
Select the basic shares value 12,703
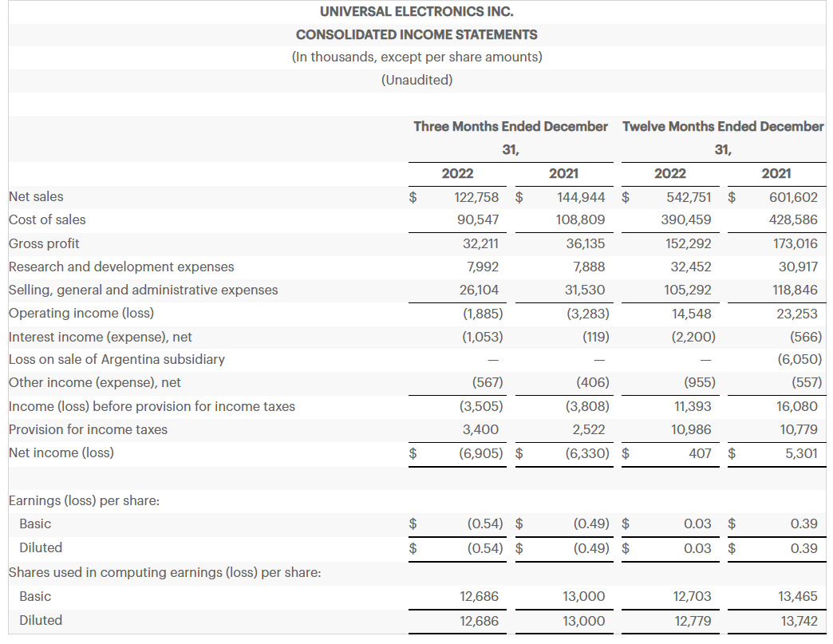click(692, 596)
